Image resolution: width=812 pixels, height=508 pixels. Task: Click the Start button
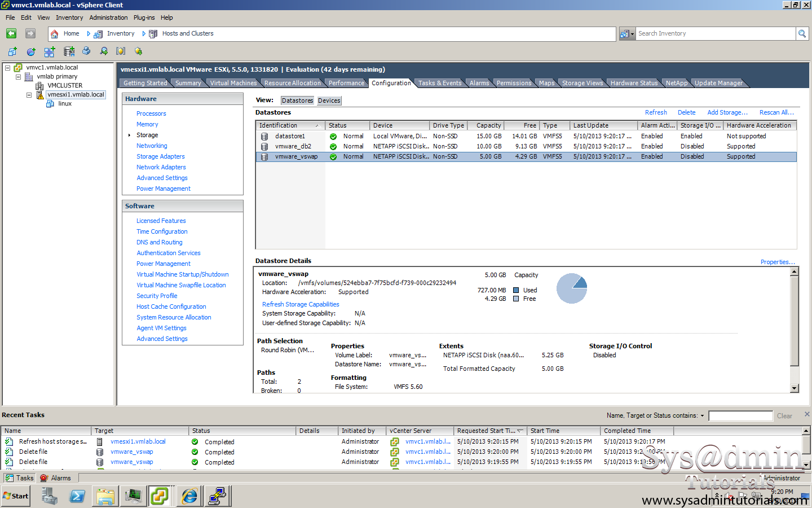[15, 496]
